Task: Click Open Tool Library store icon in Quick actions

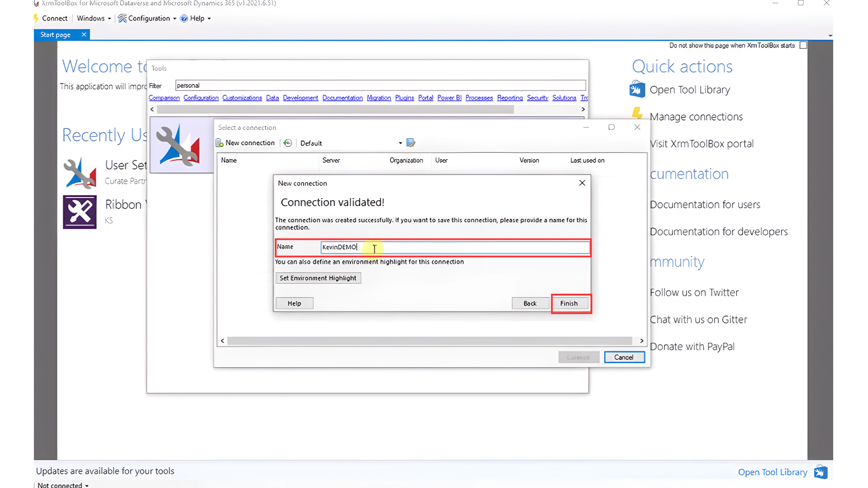Action: pyautogui.click(x=637, y=89)
